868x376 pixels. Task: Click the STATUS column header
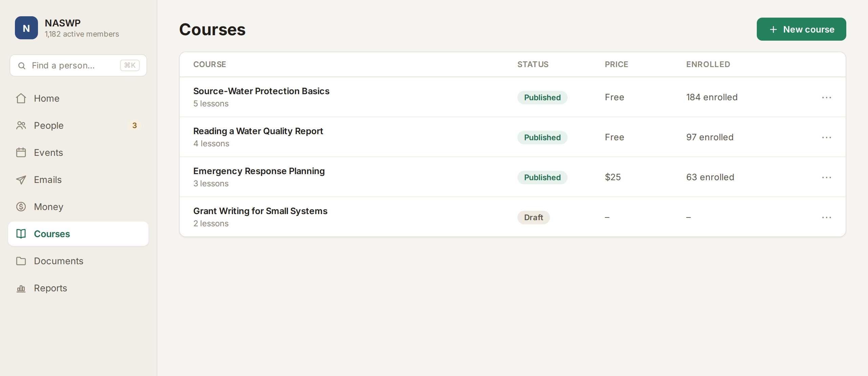point(533,64)
